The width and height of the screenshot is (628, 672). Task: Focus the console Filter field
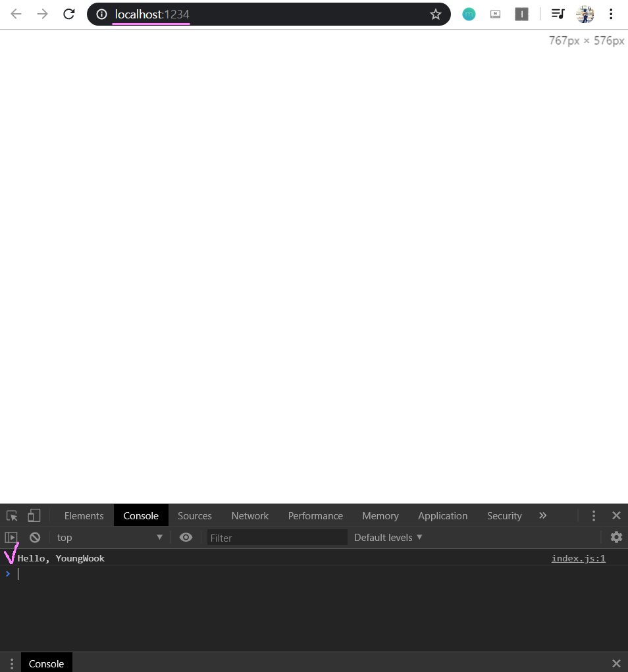[277, 538]
